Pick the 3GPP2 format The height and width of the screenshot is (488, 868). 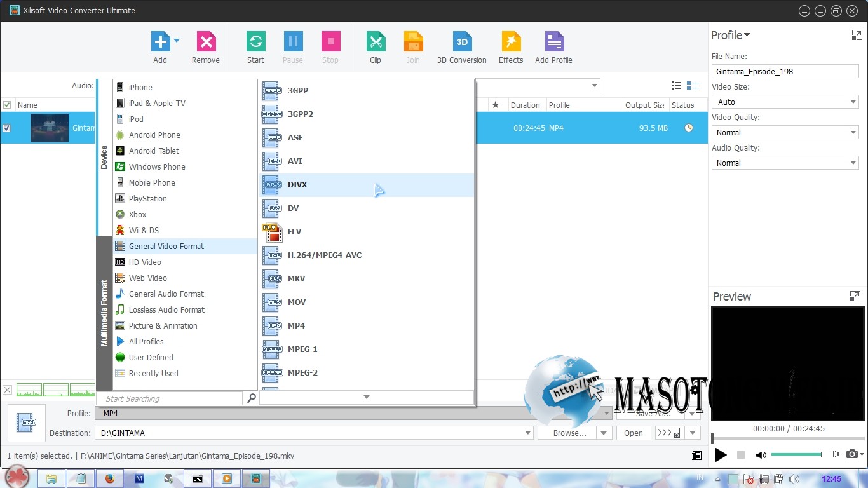367,114
